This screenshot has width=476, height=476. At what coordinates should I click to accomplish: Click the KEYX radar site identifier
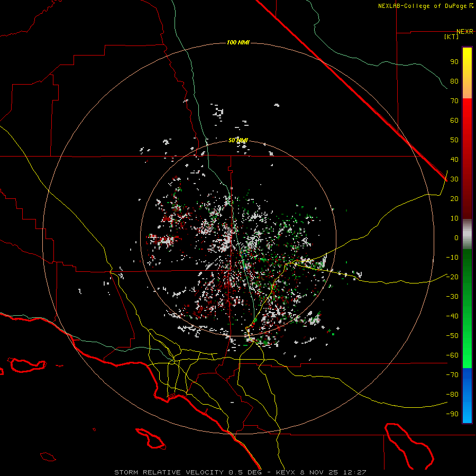[286, 472]
